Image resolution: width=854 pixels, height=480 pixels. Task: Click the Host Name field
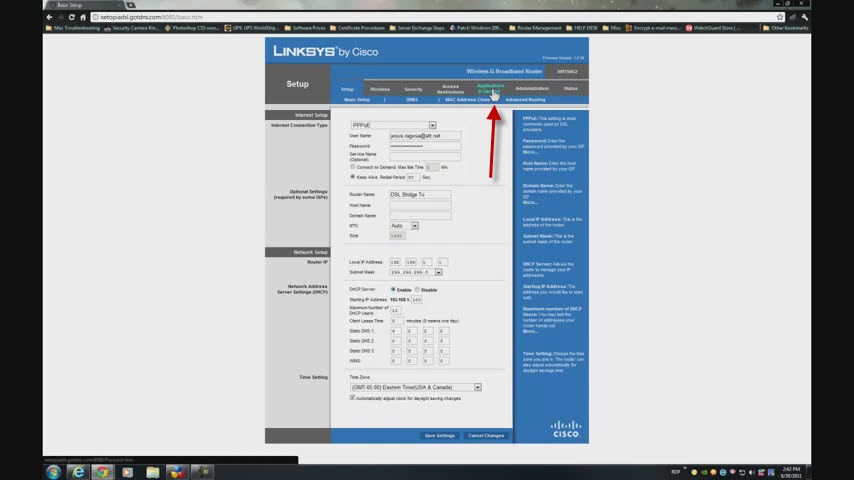pyautogui.click(x=420, y=205)
